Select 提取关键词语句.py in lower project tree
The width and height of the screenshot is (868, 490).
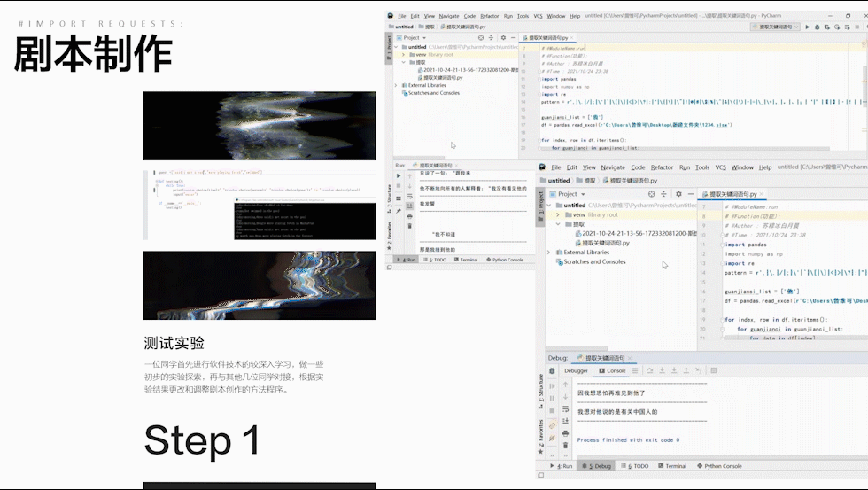point(605,243)
